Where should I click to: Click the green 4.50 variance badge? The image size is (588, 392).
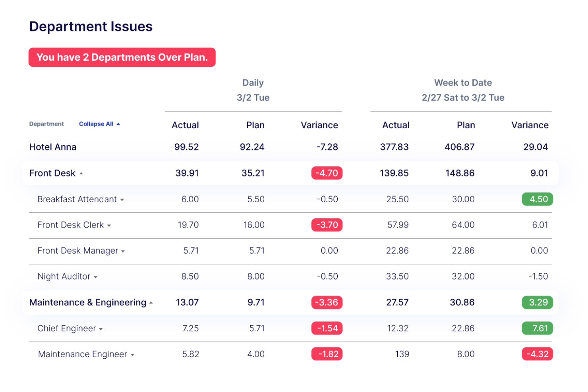pyautogui.click(x=537, y=199)
